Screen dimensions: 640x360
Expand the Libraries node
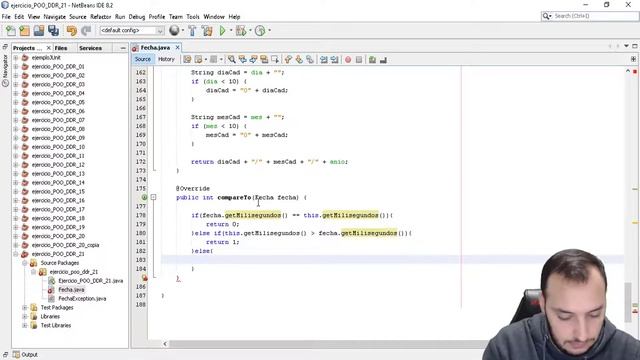tap(25, 316)
